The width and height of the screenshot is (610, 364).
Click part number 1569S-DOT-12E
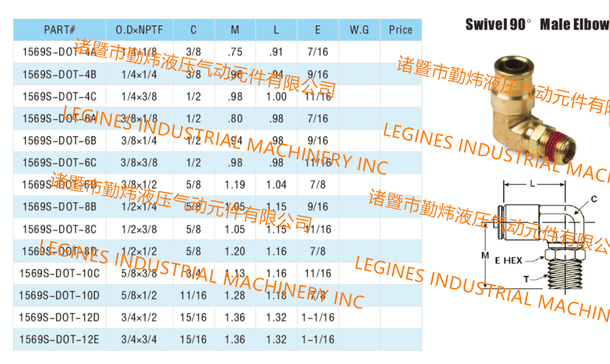pyautogui.click(x=60, y=339)
